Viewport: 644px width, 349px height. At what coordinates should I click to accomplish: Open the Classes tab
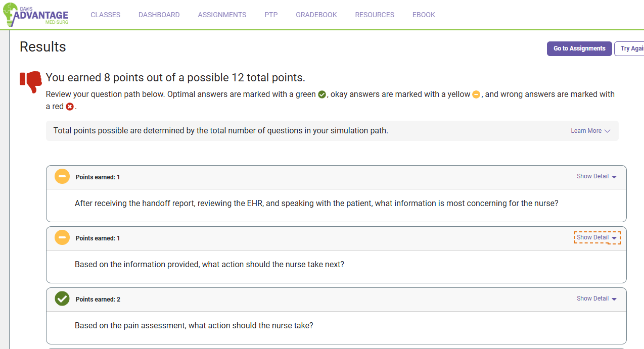(x=106, y=15)
